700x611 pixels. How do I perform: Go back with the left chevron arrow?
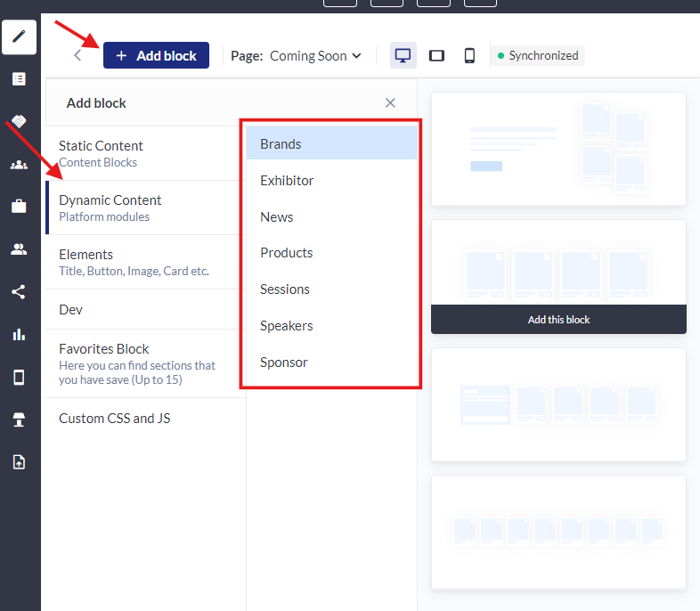click(77, 55)
